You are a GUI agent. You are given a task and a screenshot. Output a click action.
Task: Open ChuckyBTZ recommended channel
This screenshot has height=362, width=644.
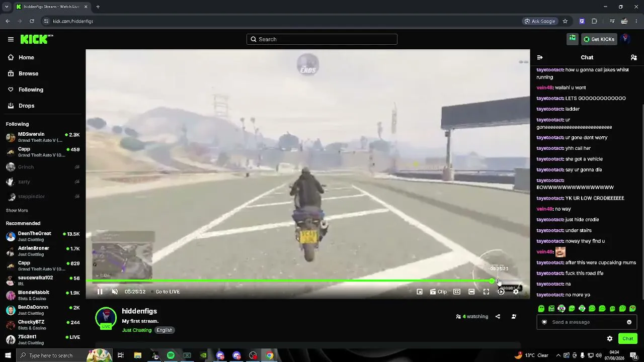click(43, 325)
